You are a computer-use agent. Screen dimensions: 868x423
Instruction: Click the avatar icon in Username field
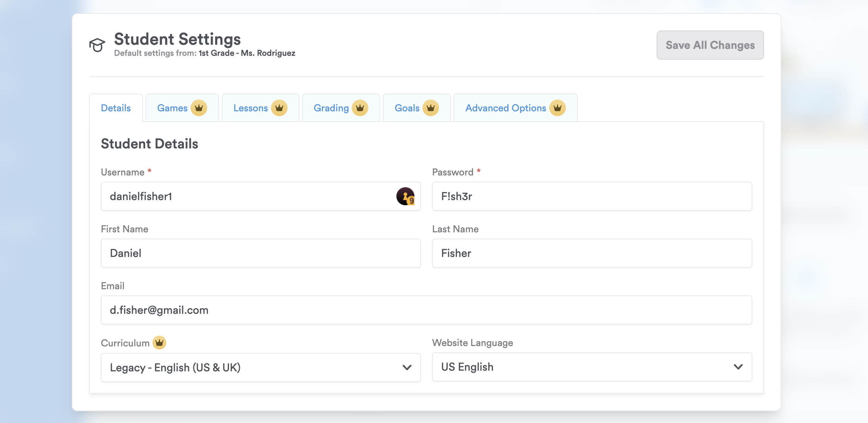coord(405,197)
